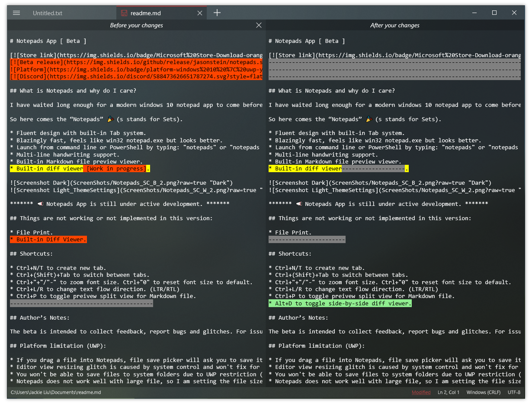
Task: Click the readme.md file path in status bar
Action: click(56, 392)
